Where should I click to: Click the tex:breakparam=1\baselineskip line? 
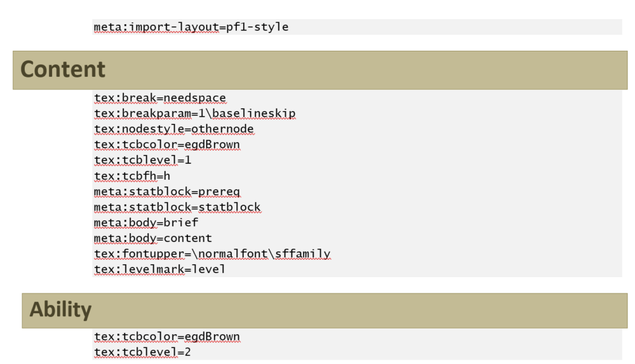point(195,113)
